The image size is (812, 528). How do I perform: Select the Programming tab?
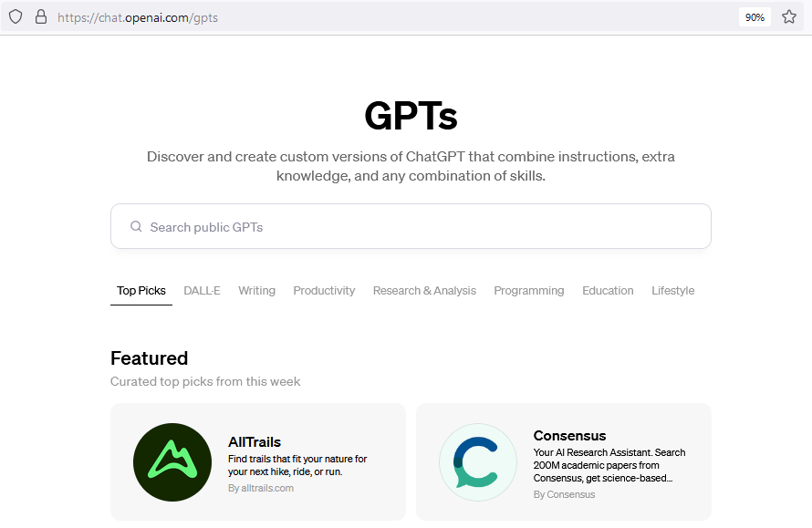point(529,290)
